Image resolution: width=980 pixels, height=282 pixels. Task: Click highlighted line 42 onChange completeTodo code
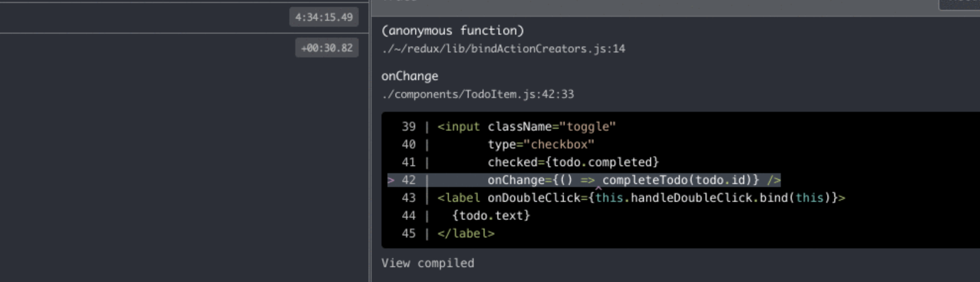tap(584, 180)
